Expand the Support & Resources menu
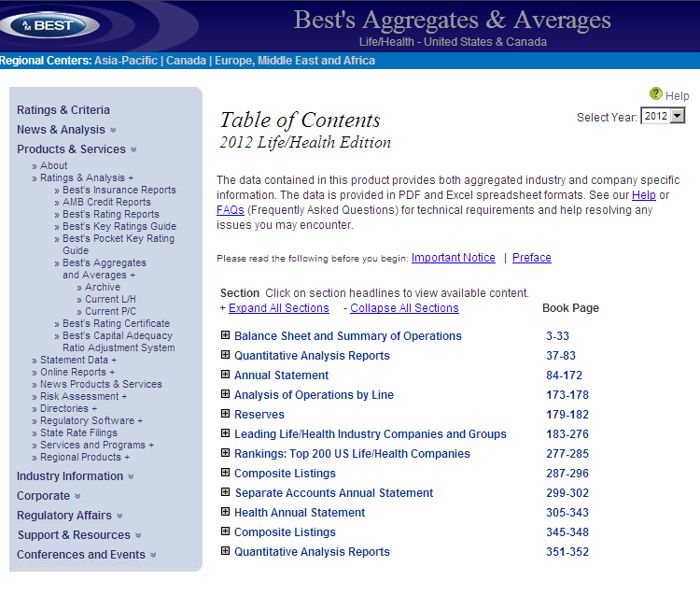 pos(79,535)
